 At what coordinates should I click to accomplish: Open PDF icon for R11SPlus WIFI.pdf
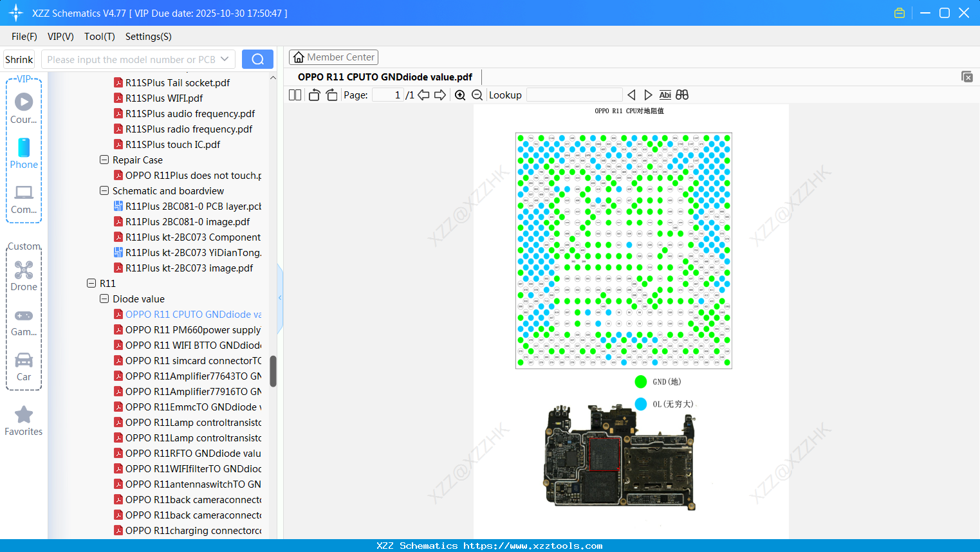coord(118,98)
